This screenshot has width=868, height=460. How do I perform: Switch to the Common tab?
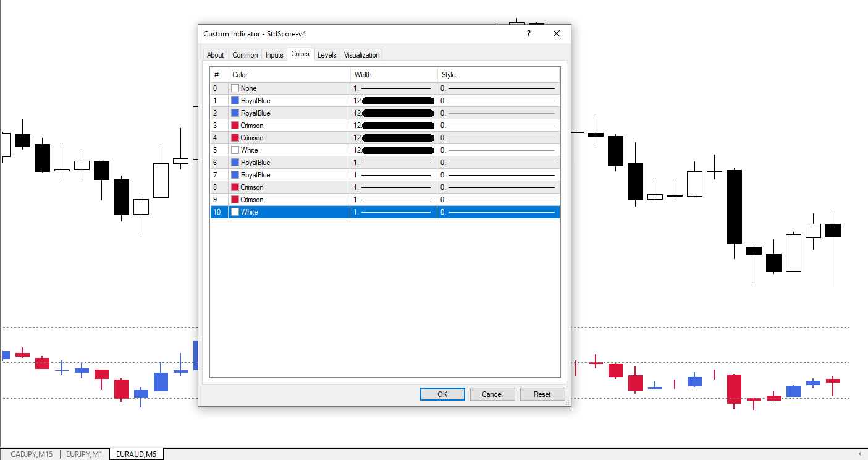tap(245, 55)
